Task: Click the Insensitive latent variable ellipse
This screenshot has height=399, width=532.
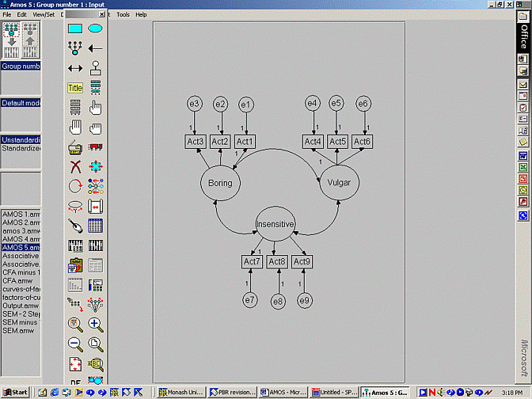Action: pos(275,225)
